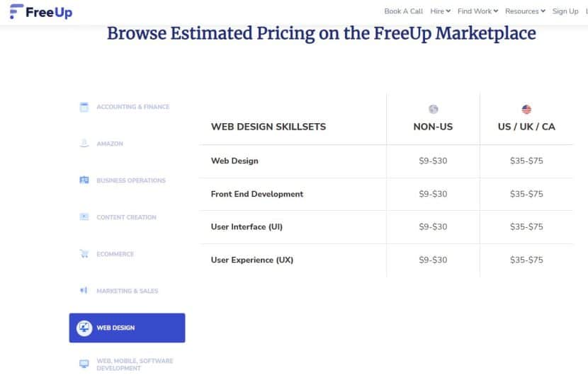Click the Amazon category icon

tap(84, 144)
